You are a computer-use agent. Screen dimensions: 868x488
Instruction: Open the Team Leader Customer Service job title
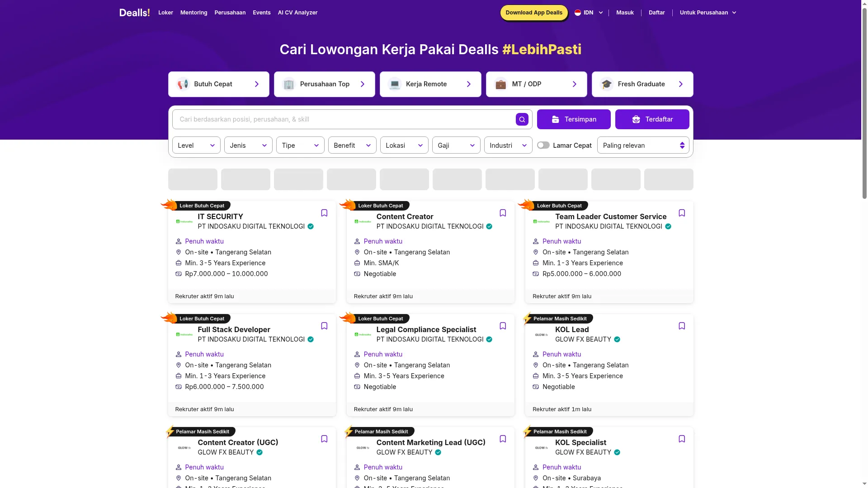pos(611,216)
